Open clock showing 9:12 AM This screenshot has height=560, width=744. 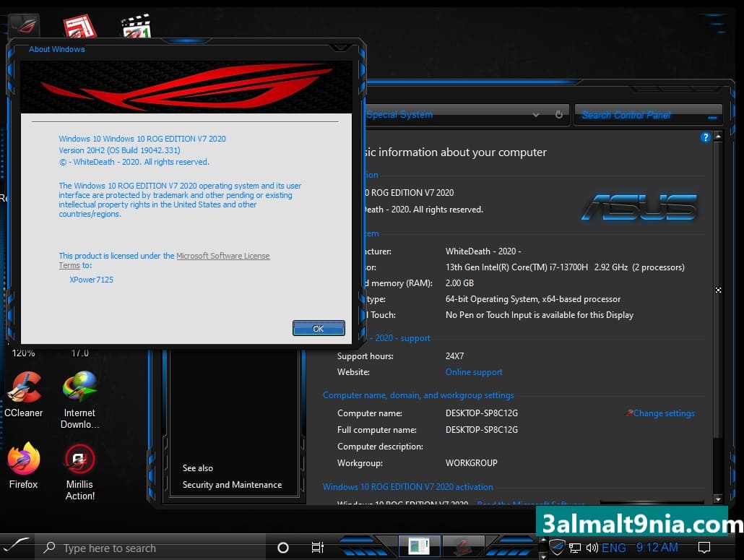(657, 548)
